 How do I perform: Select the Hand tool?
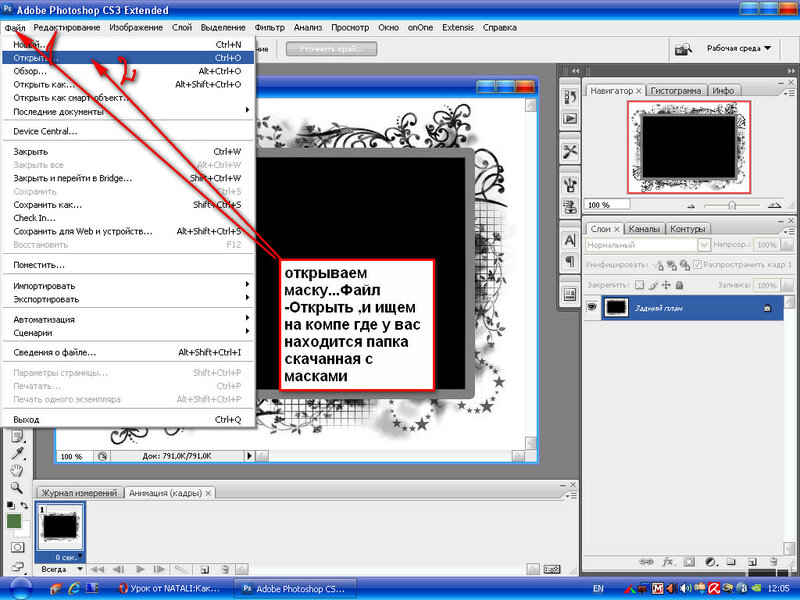pos(17,470)
